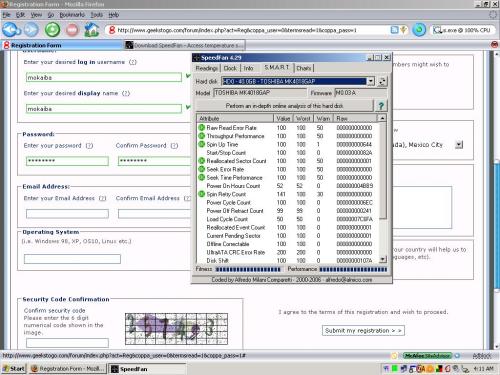Viewport: 500px width, 375px height.
Task: Click the system tray clock
Action: [483, 369]
